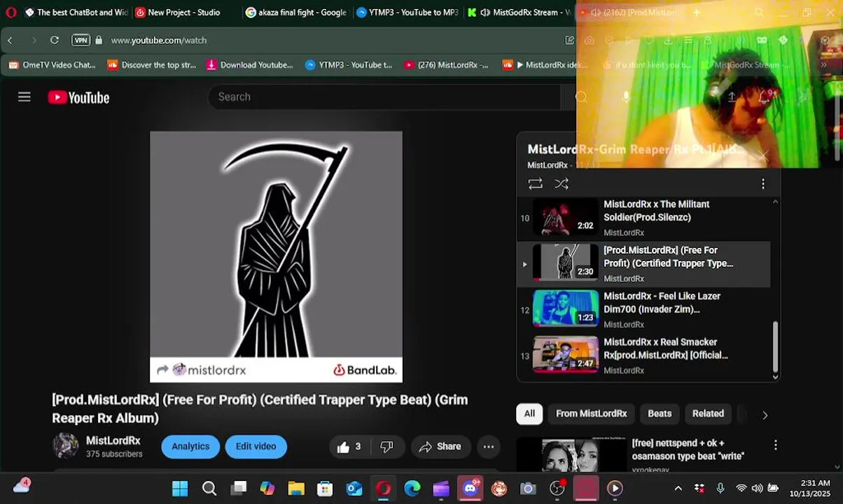Toggle playlist shuffle button
The image size is (843, 504).
coord(562,184)
